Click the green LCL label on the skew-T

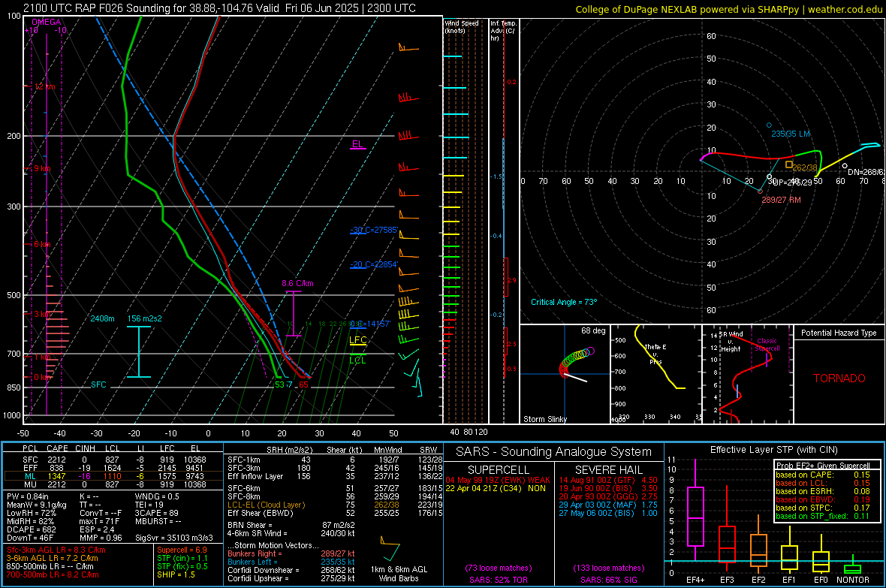[357, 360]
